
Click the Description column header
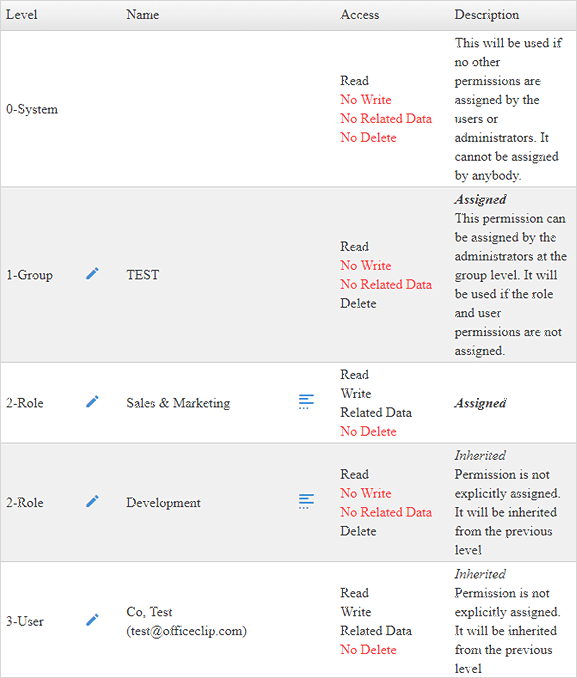tap(487, 15)
